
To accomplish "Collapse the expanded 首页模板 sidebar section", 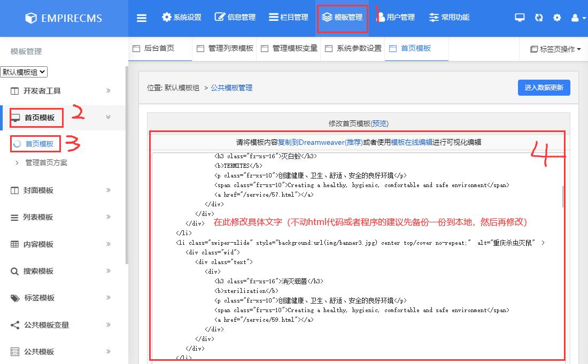I will (x=36, y=117).
